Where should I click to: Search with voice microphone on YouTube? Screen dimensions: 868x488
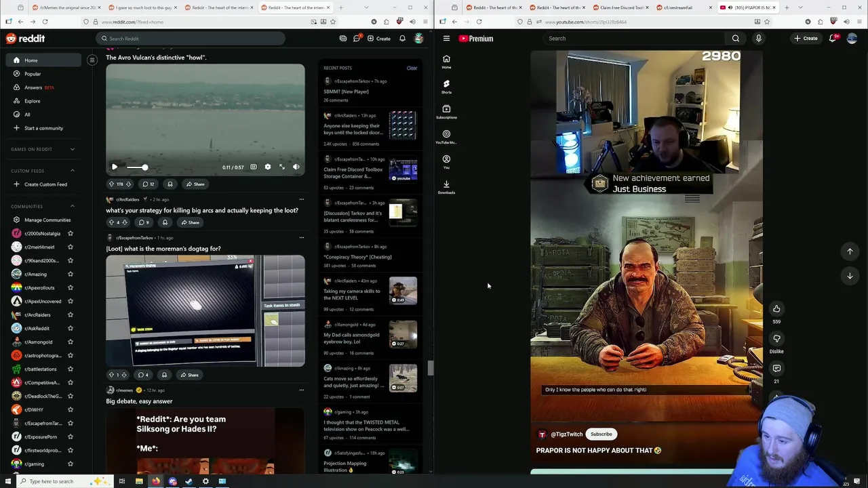[x=759, y=39]
